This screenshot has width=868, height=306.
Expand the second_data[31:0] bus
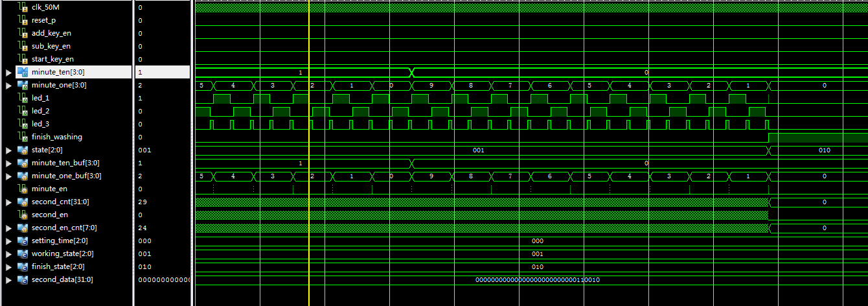[8, 279]
